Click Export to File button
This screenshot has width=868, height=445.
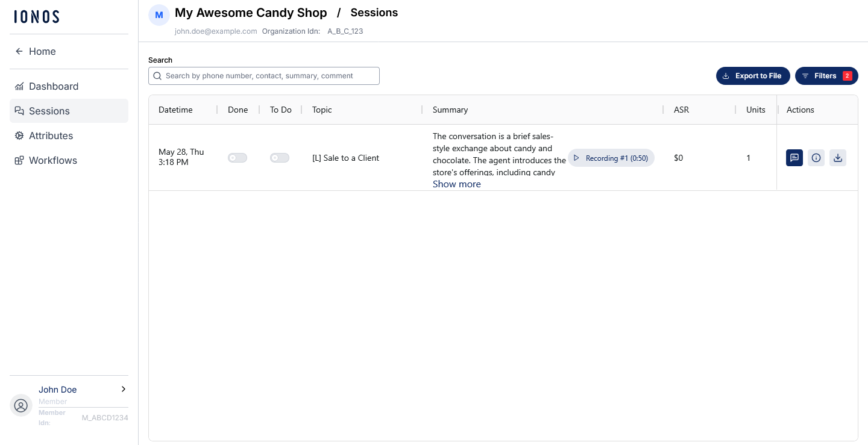(x=753, y=76)
